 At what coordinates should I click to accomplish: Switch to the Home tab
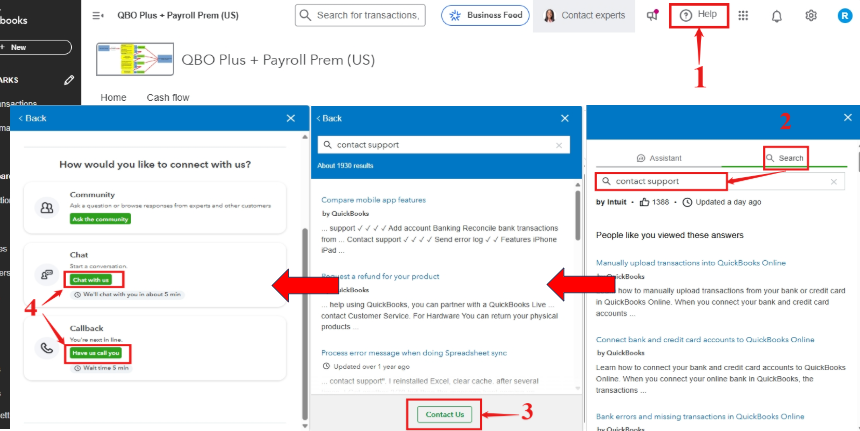(x=114, y=98)
